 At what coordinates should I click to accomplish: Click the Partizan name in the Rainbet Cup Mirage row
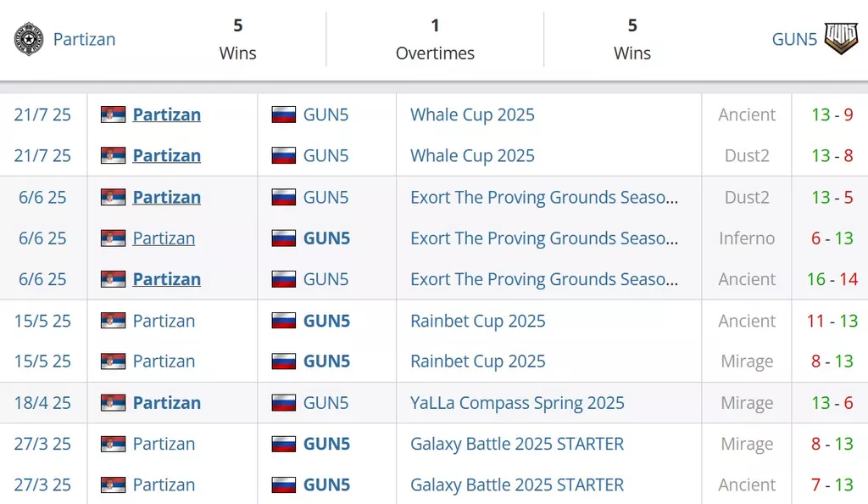point(164,361)
